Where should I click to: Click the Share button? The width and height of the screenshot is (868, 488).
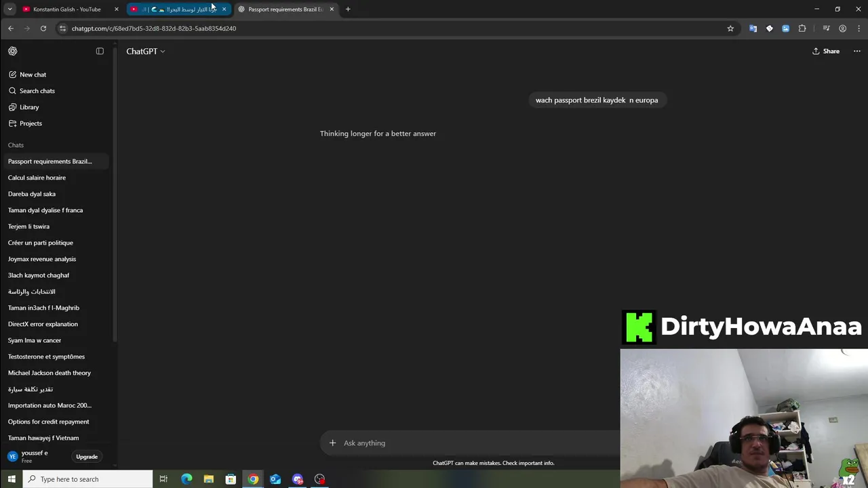tap(826, 51)
